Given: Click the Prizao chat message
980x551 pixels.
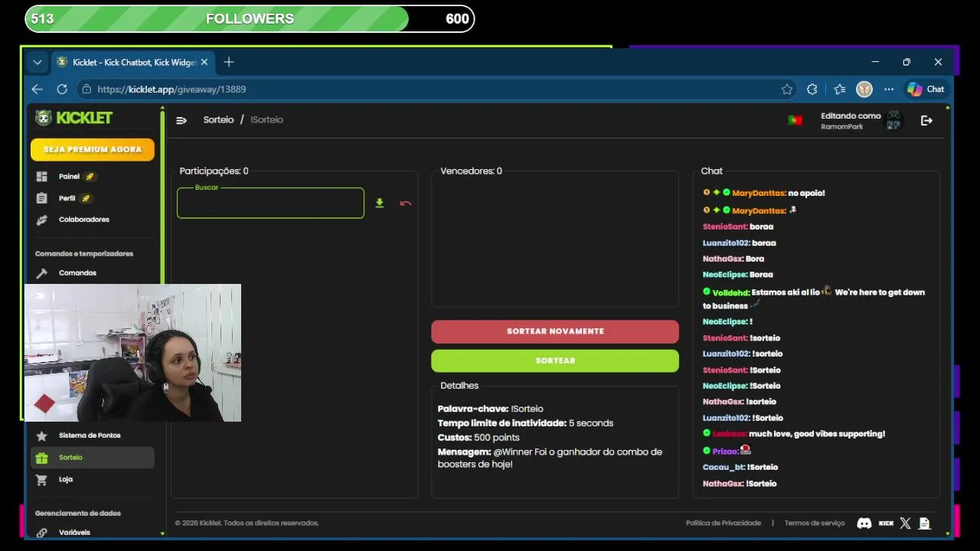Looking at the screenshot, I should coord(727,451).
